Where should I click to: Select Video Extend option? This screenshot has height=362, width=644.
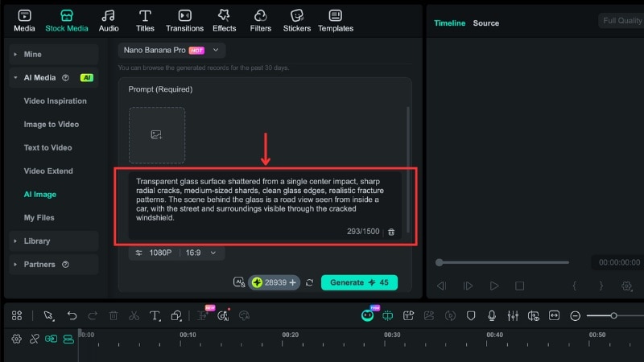48,171
